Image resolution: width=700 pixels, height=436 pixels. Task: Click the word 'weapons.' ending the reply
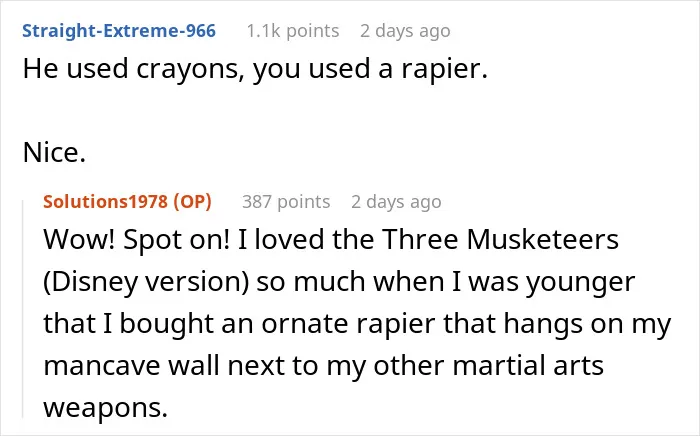tap(105, 408)
